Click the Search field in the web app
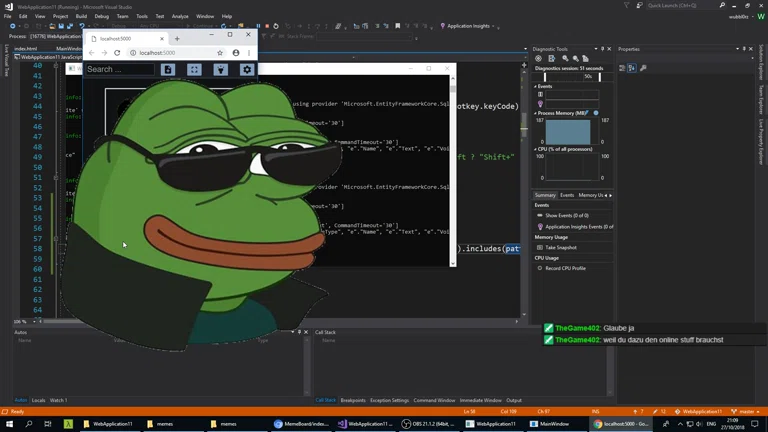Image resolution: width=768 pixels, height=432 pixels. click(x=120, y=70)
